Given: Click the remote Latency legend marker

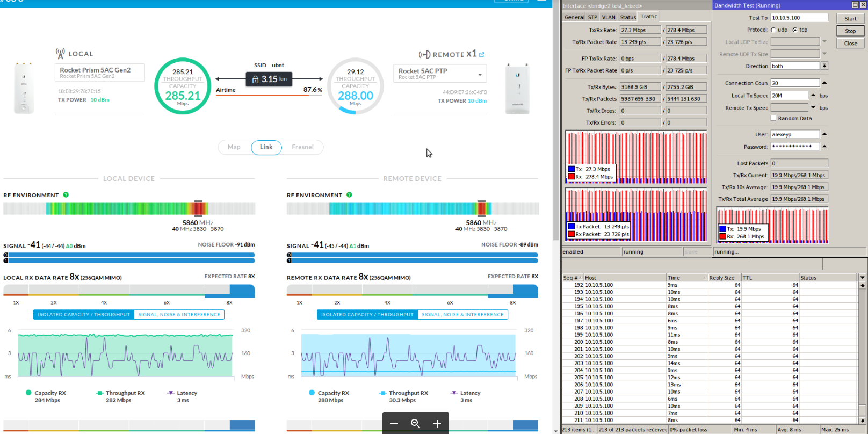Looking at the screenshot, I should coord(454,393).
